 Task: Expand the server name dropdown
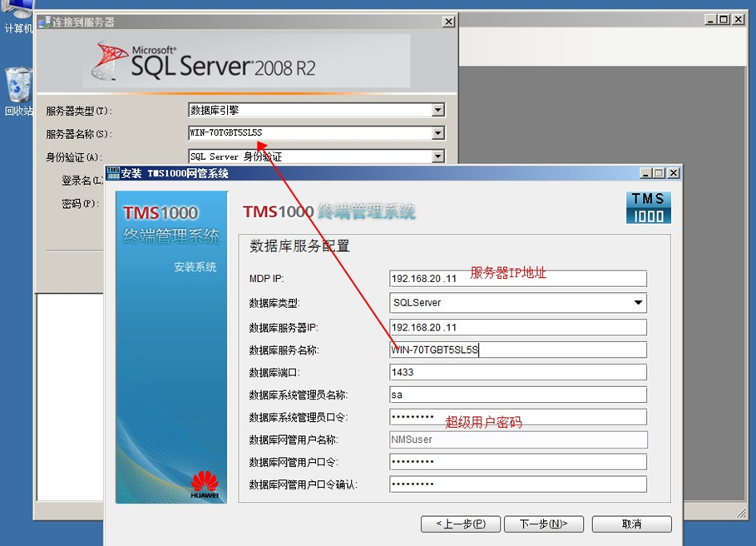pos(437,132)
